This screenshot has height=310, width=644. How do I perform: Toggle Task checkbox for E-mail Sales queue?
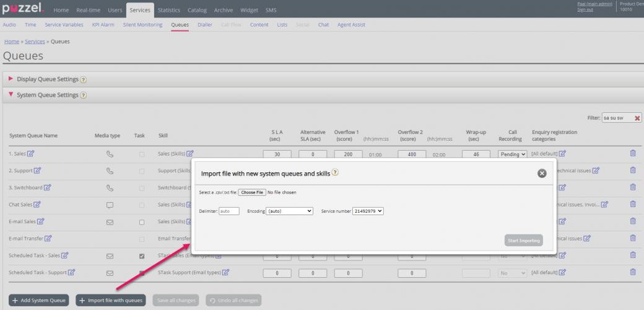pos(142,221)
